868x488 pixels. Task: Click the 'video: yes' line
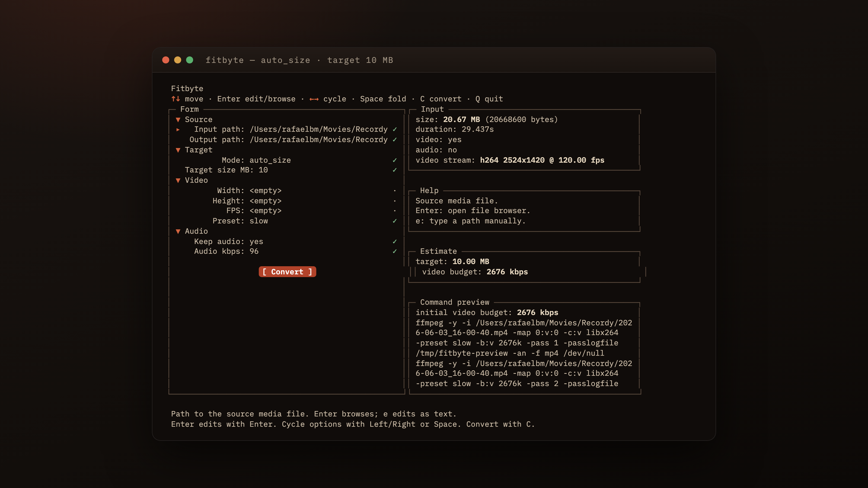pyautogui.click(x=438, y=139)
